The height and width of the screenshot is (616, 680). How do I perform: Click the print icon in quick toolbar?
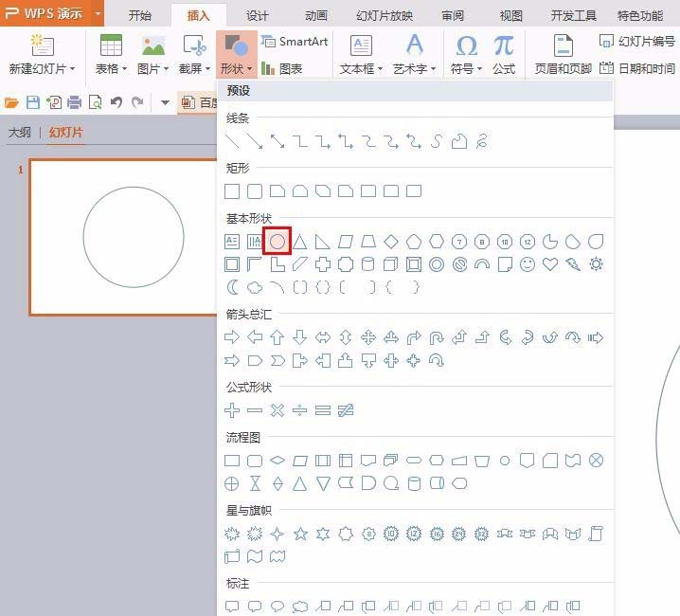click(x=74, y=102)
